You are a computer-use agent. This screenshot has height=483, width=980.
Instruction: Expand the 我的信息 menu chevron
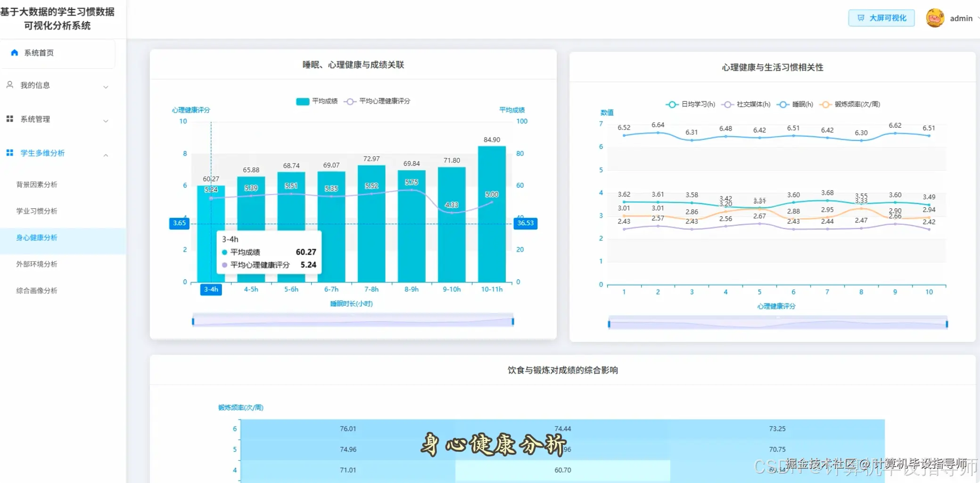pos(106,87)
